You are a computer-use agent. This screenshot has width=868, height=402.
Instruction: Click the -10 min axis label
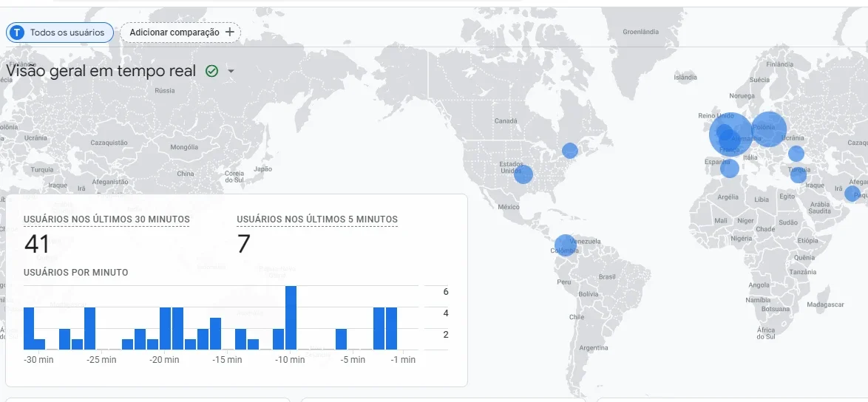pos(290,360)
